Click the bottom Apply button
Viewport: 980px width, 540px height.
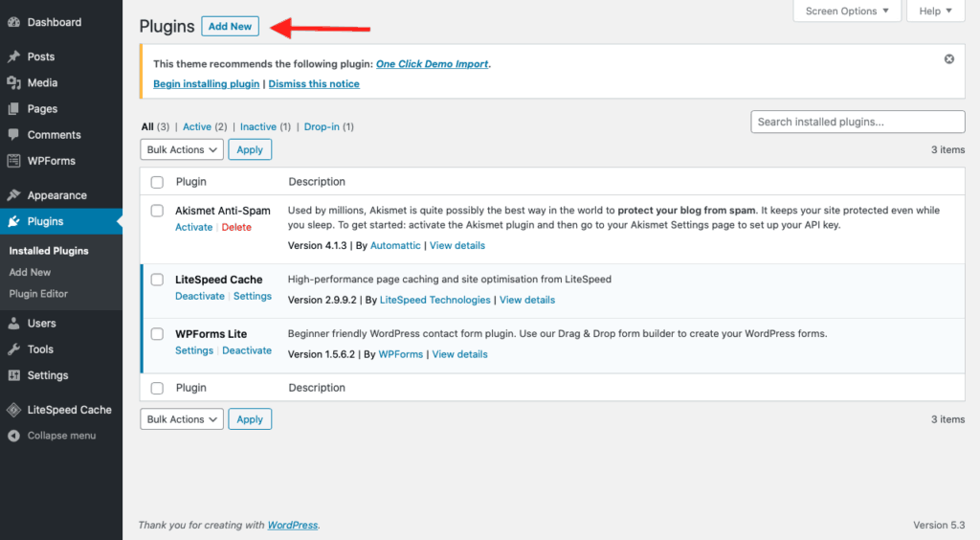click(250, 419)
